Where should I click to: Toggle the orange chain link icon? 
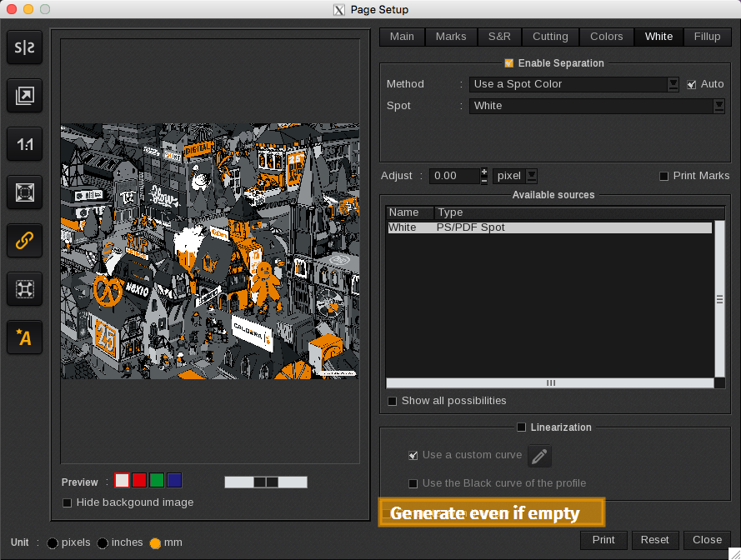[x=24, y=241]
